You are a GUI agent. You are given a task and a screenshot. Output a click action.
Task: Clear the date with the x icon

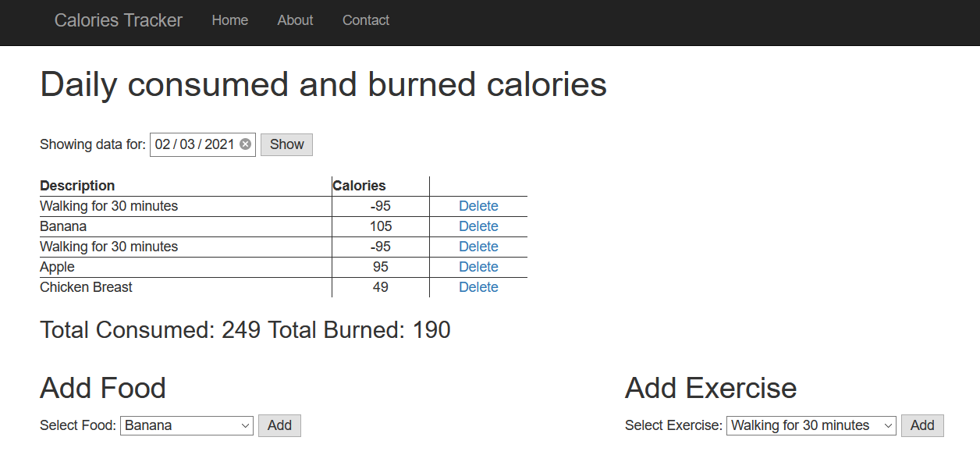click(245, 144)
